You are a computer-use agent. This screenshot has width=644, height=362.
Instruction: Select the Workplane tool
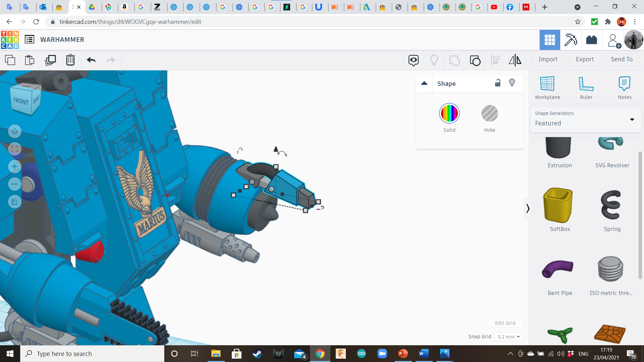[547, 88]
